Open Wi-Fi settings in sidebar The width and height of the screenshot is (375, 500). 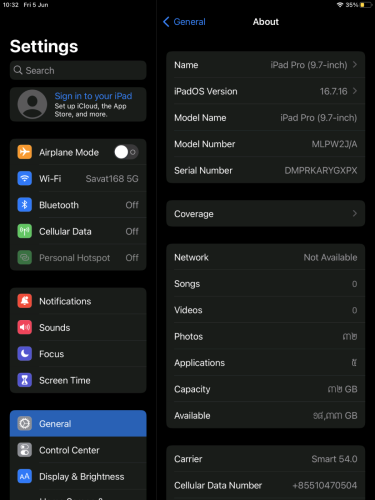coord(78,178)
